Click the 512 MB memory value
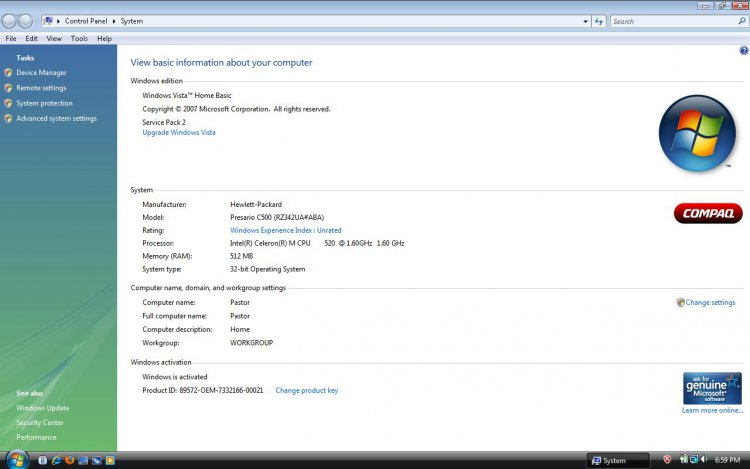The width and height of the screenshot is (750, 469). 242,256
